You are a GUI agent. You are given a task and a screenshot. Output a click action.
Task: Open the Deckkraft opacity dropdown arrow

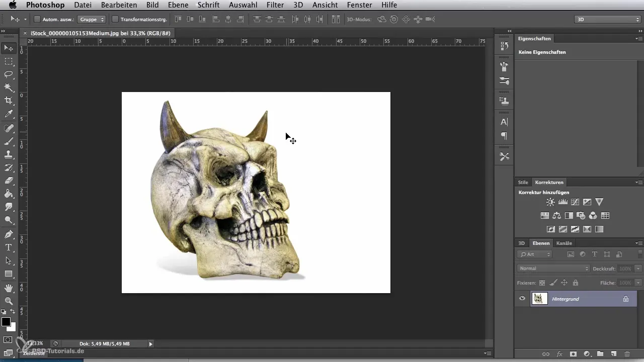pos(638,268)
